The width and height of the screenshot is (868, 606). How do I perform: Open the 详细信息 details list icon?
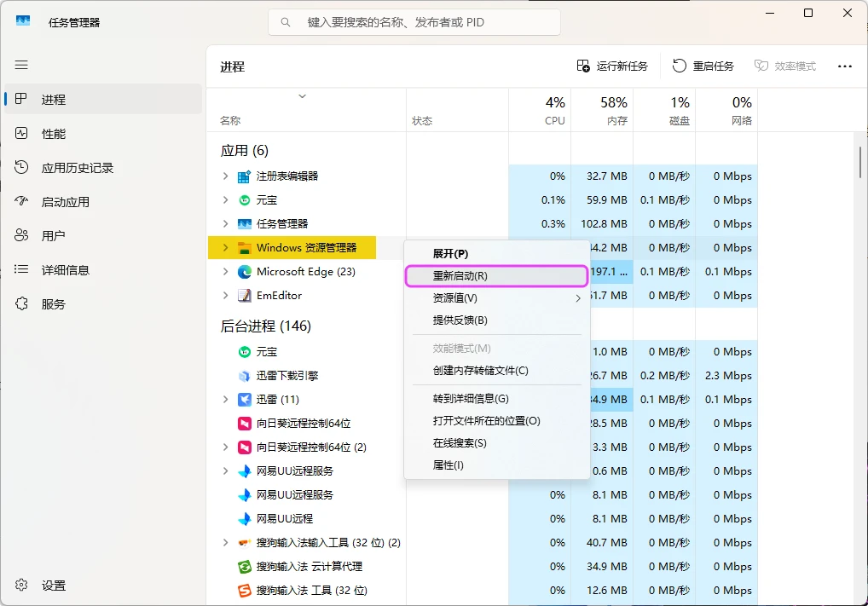21,269
